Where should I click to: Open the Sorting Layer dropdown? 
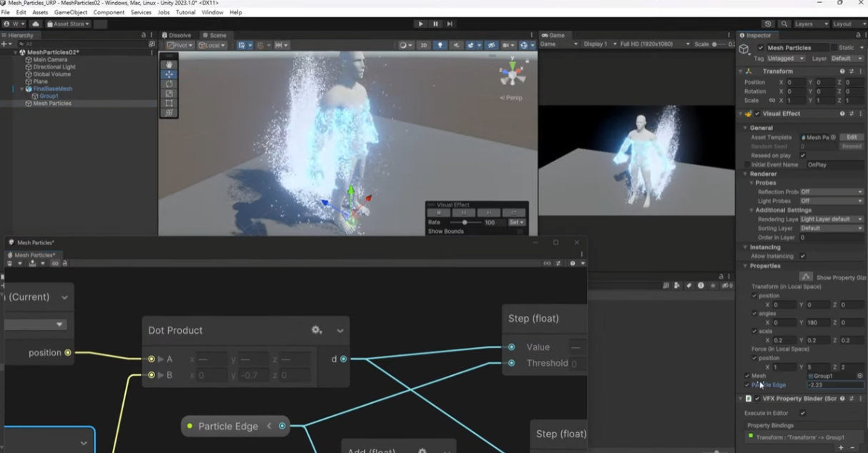[833, 228]
